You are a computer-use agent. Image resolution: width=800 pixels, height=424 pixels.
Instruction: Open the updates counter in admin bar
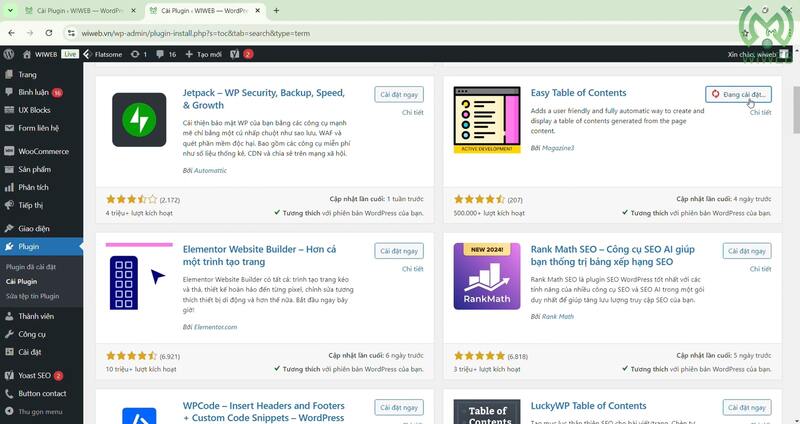click(x=138, y=54)
